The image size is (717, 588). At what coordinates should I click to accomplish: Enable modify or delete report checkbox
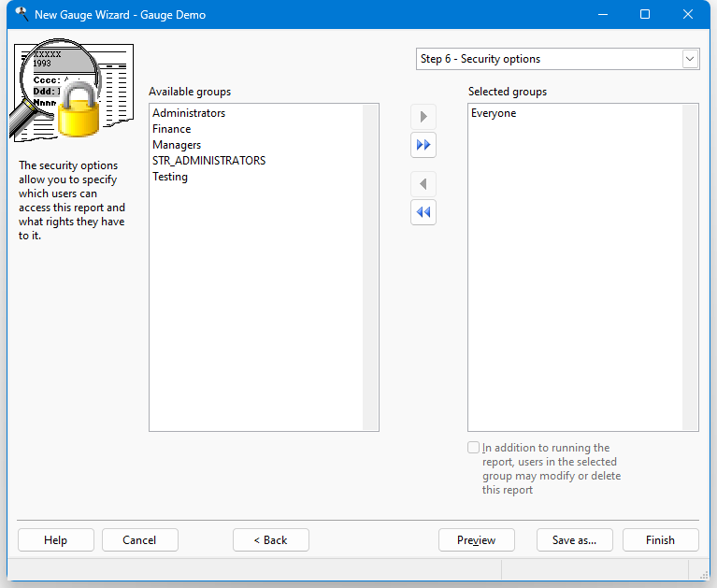474,448
